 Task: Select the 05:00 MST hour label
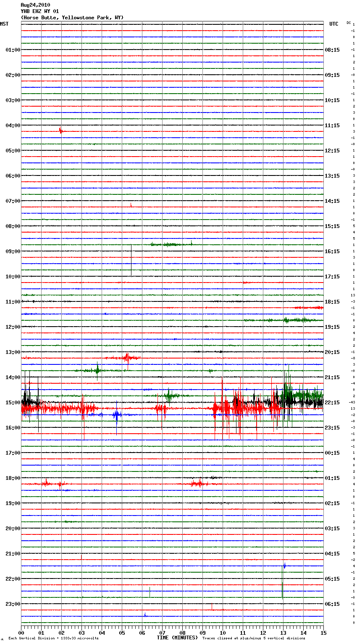[x=13, y=151]
